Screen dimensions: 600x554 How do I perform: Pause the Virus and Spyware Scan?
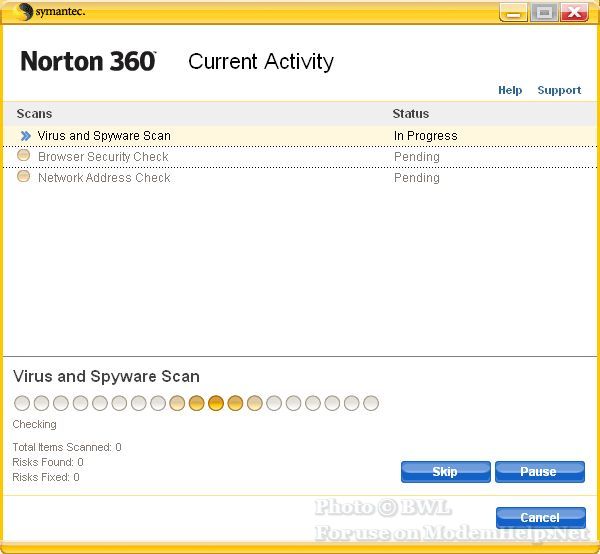pyautogui.click(x=540, y=472)
